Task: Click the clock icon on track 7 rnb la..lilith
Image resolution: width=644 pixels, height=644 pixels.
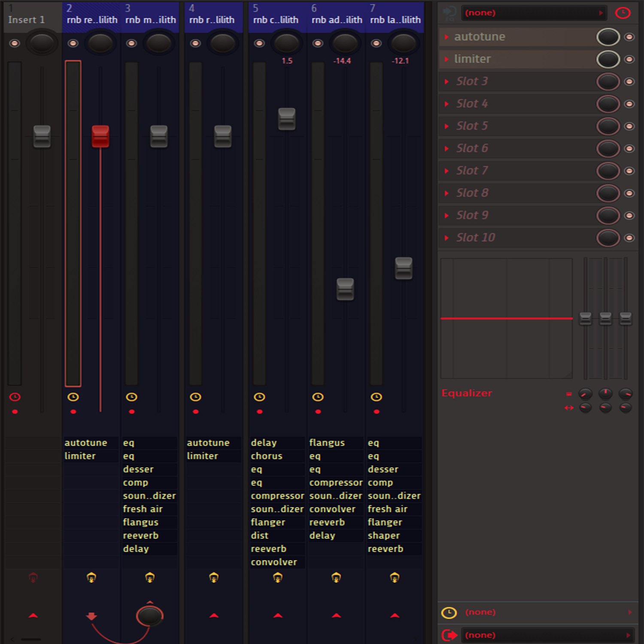Action: tap(376, 397)
